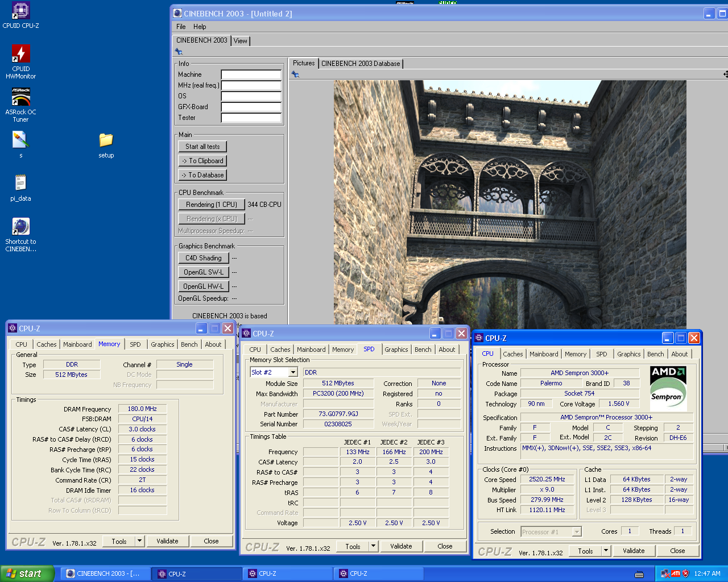This screenshot has width=728, height=582.
Task: Click the Part Number 73.G0797.9GJ
Action: (338, 414)
